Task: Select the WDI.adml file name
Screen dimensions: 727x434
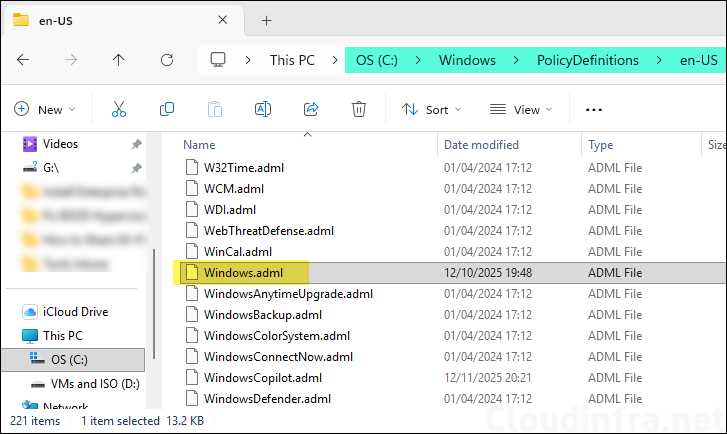Action: 230,210
